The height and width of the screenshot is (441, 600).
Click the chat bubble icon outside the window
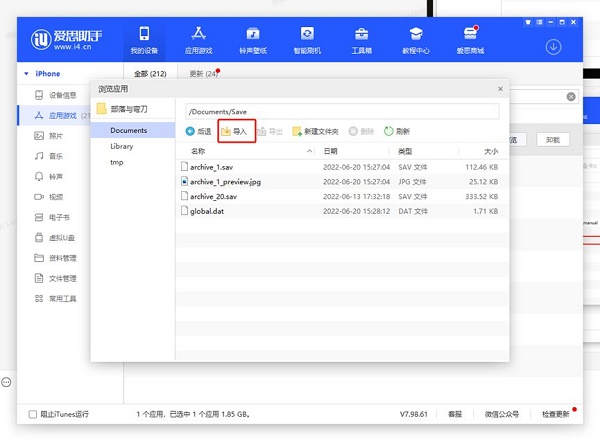point(6,382)
